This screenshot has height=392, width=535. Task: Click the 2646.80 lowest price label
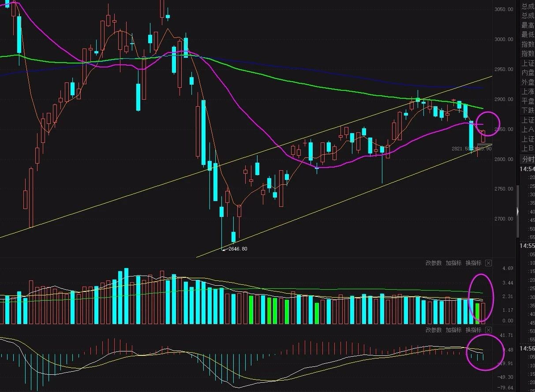(238, 249)
